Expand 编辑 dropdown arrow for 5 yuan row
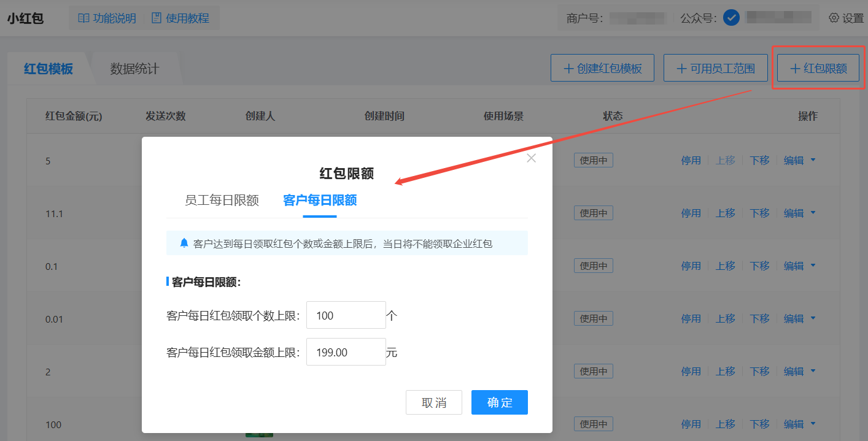Image resolution: width=868 pixels, height=441 pixels. pyautogui.click(x=813, y=160)
